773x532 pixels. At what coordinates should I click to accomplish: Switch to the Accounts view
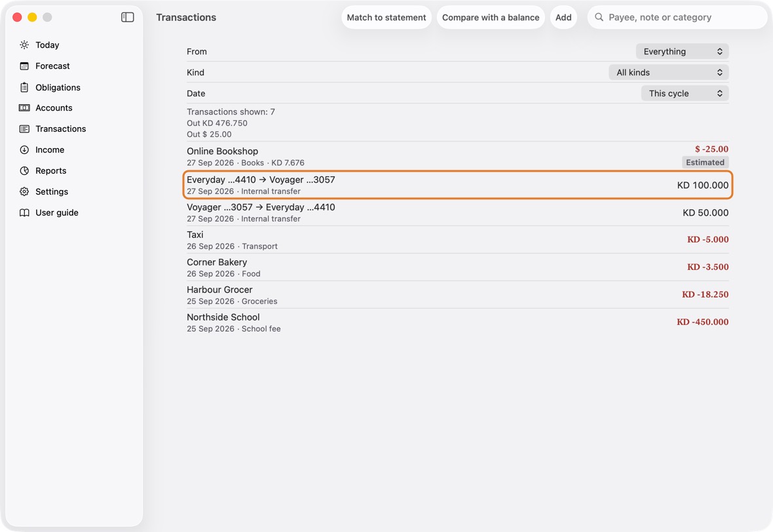pos(54,108)
